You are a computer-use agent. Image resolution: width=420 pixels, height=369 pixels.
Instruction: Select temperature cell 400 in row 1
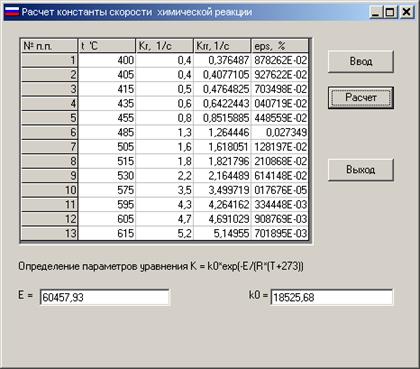click(x=107, y=60)
